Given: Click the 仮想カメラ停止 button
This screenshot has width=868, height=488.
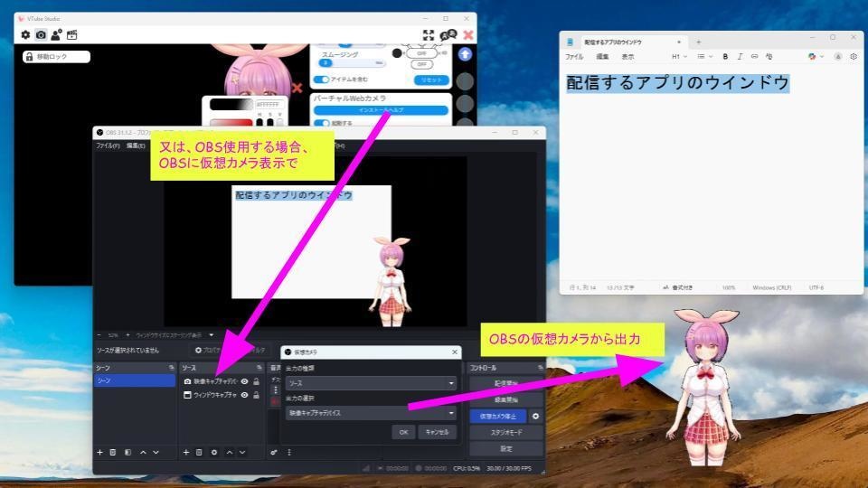Looking at the screenshot, I should tap(498, 416).
